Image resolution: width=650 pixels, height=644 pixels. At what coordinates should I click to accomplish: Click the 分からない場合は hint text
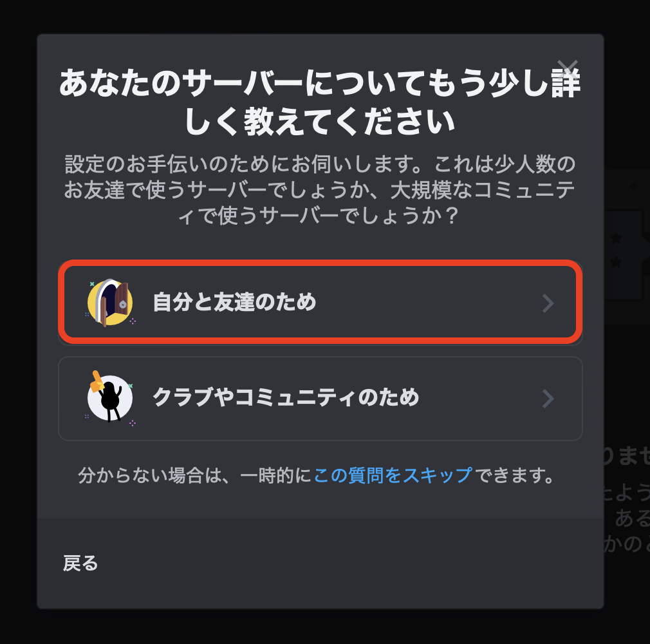pyautogui.click(x=195, y=475)
